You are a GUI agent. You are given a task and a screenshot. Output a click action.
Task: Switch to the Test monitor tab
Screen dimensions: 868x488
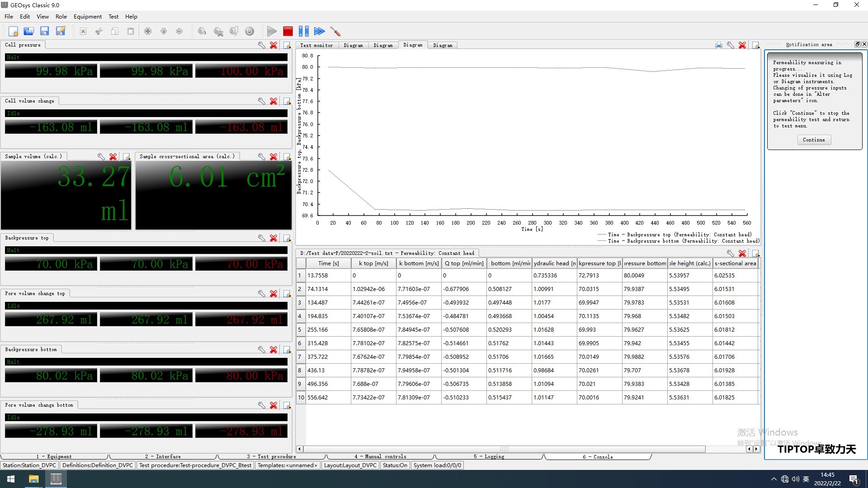pos(316,45)
